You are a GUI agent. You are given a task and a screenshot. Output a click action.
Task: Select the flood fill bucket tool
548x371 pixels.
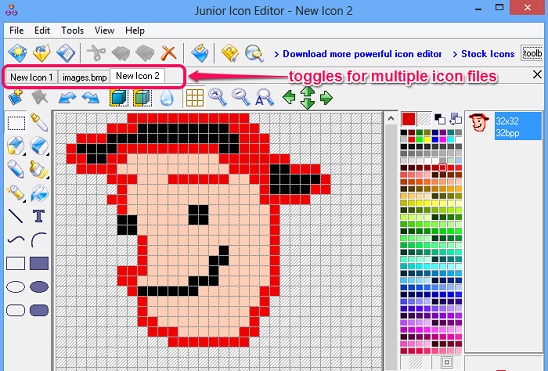(x=39, y=193)
